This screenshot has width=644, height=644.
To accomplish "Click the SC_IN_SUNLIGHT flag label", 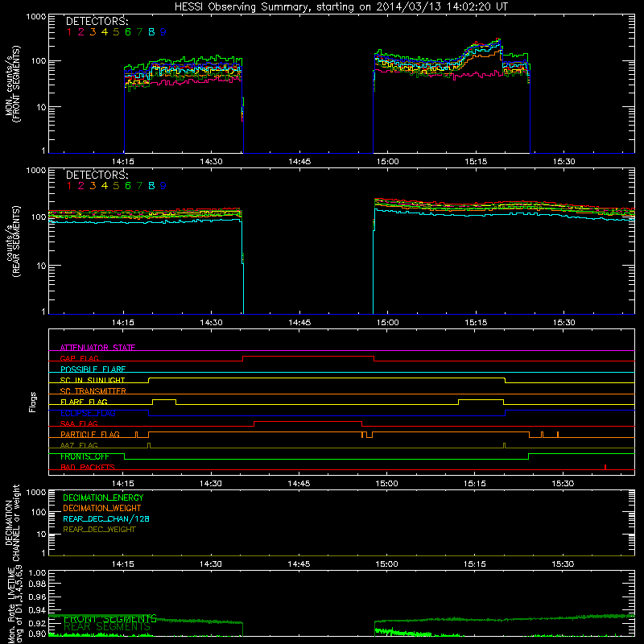I will (x=93, y=380).
